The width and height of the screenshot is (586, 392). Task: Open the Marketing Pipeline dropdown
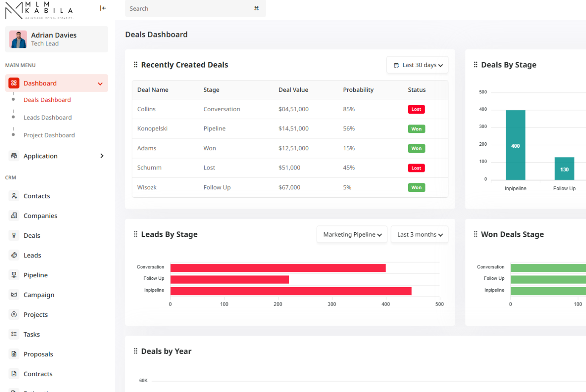352,234
